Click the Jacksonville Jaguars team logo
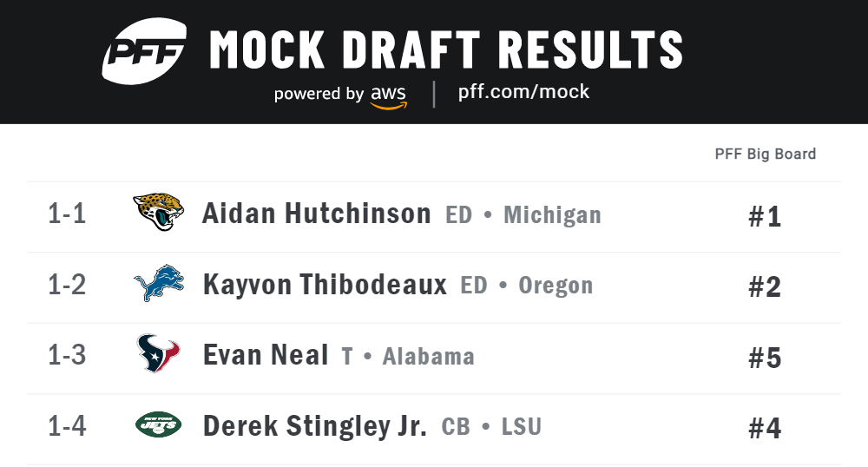868x467 pixels. (x=158, y=212)
